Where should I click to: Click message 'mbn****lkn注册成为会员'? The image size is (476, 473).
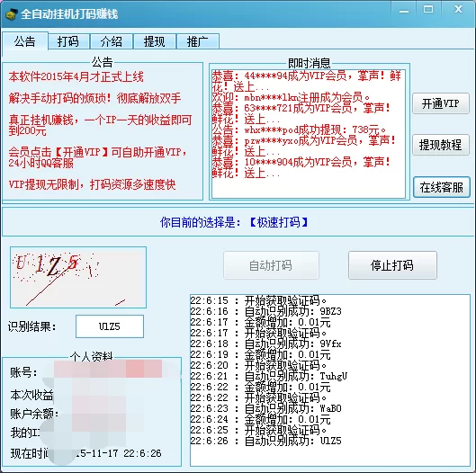pos(292,98)
